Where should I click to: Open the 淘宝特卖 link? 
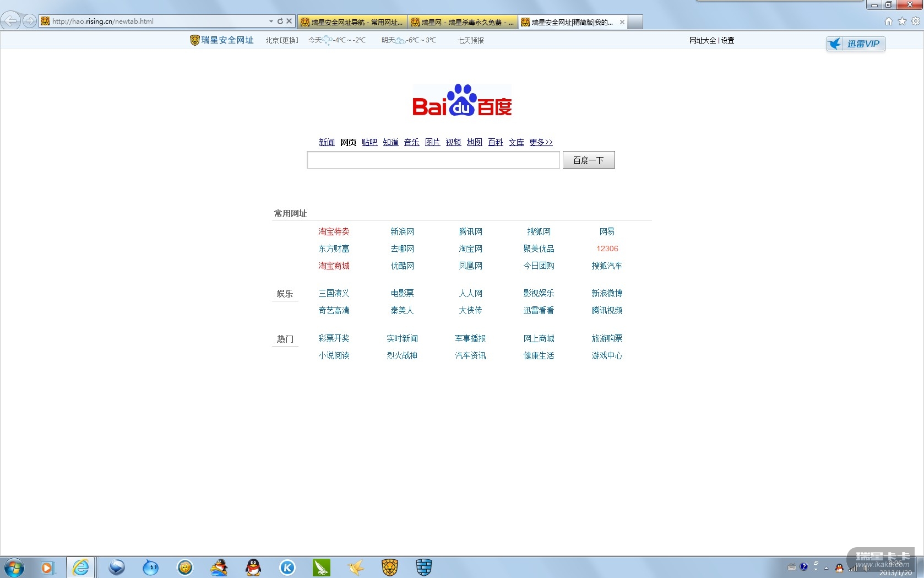pyautogui.click(x=334, y=231)
